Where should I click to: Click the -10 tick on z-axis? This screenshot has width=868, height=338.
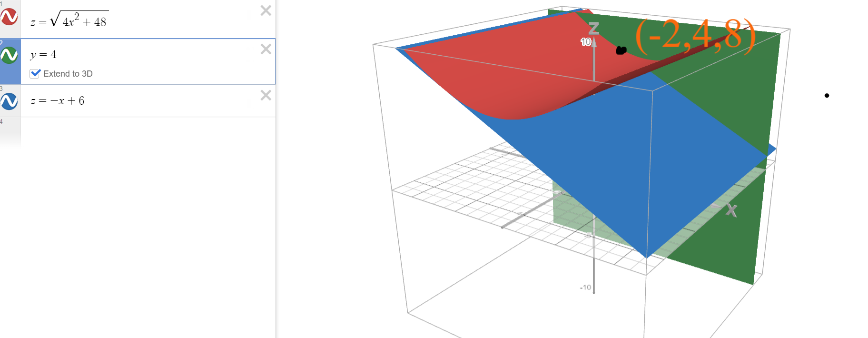[585, 288]
